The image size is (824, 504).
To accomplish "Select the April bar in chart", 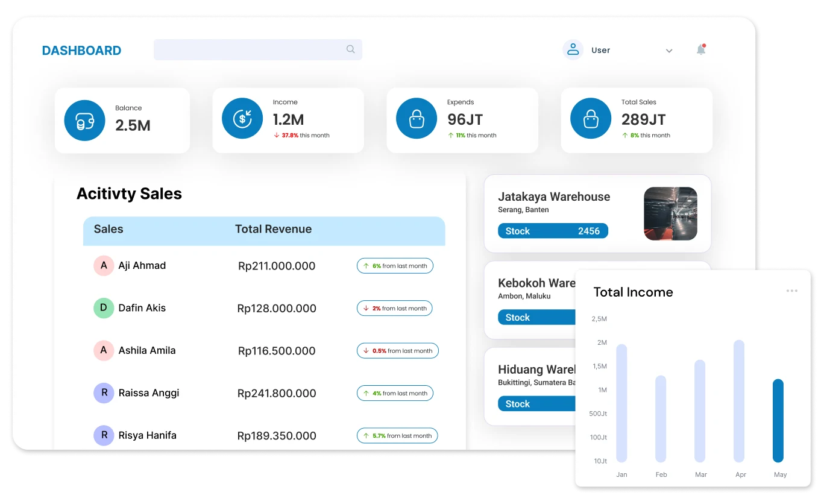I will click(x=739, y=401).
